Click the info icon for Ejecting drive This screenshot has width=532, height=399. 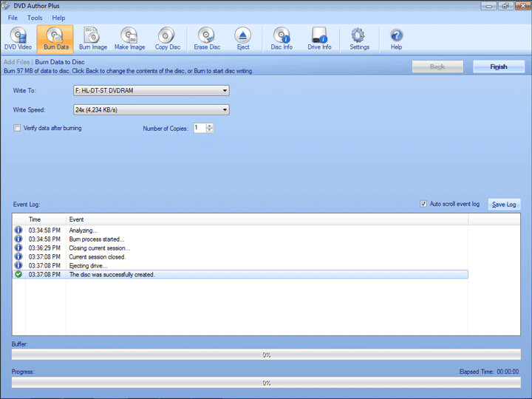(x=18, y=265)
